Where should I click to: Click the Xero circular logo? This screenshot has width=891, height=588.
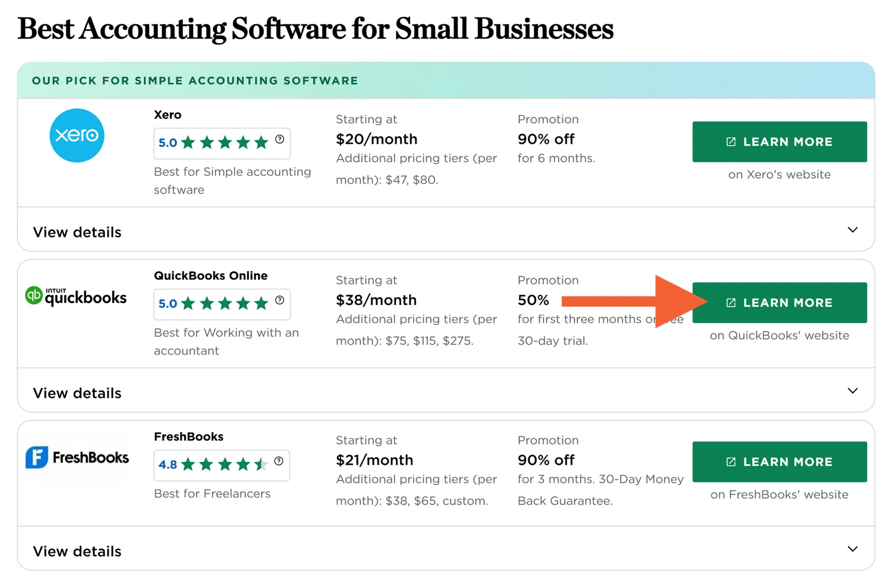77,135
